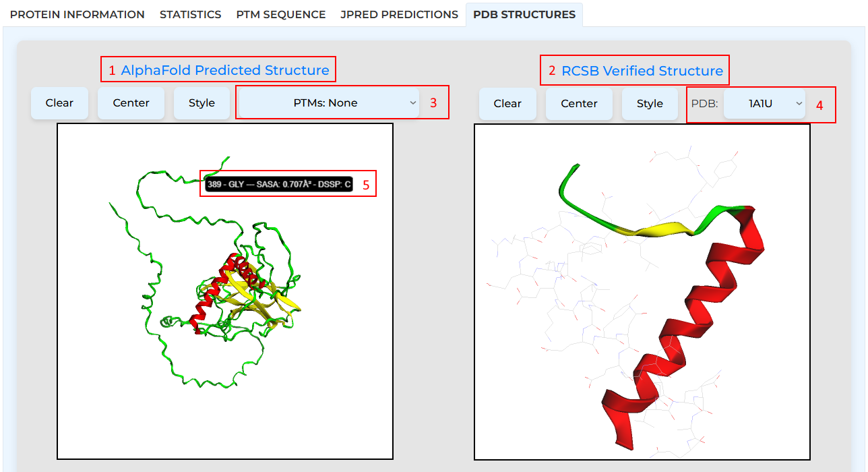
Task: Center the RCSB verified structure
Action: 579,104
